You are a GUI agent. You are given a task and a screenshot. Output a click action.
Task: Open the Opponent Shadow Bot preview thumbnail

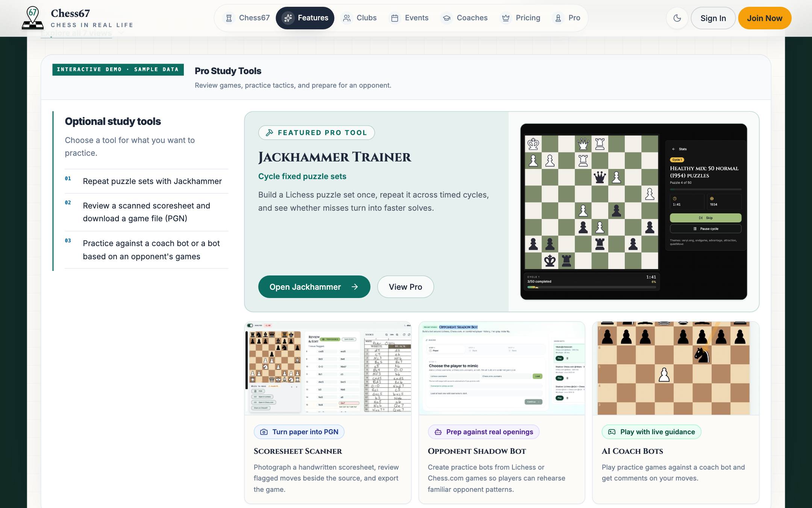pos(501,368)
